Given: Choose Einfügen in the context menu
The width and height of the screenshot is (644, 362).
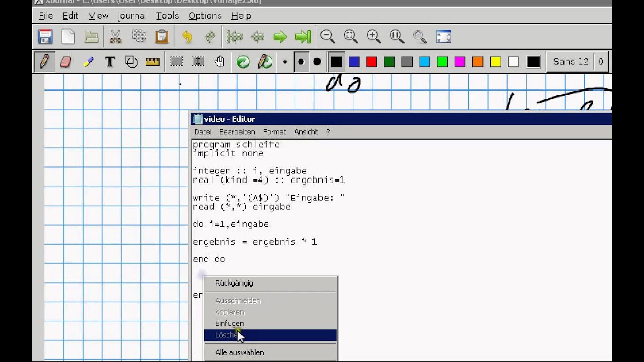Looking at the screenshot, I should click(x=270, y=324).
